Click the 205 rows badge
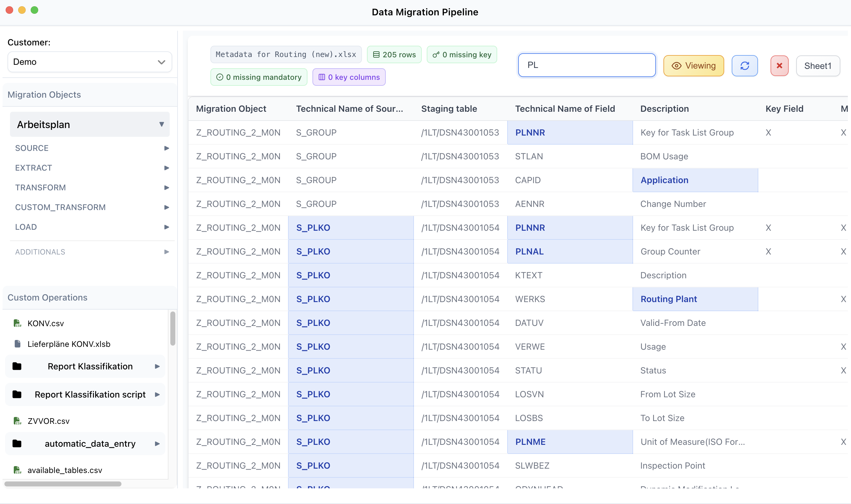 (x=394, y=54)
